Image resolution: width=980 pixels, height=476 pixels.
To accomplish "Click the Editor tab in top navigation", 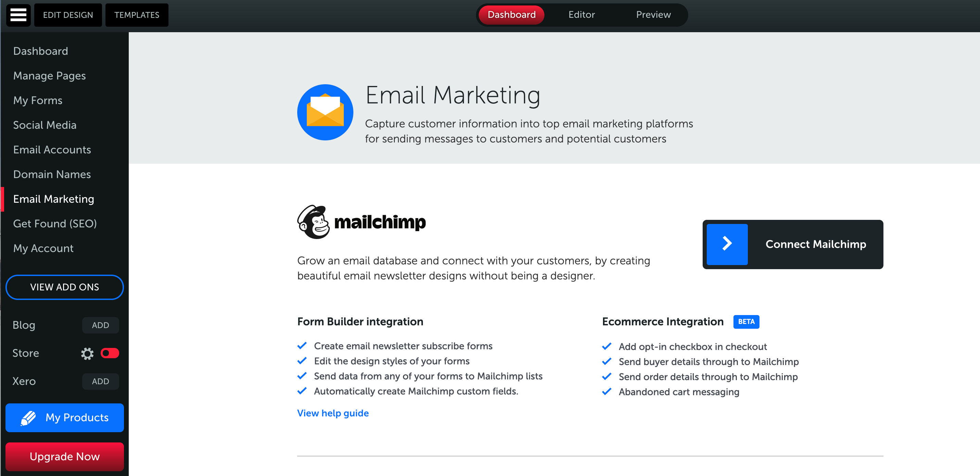I will click(x=581, y=14).
